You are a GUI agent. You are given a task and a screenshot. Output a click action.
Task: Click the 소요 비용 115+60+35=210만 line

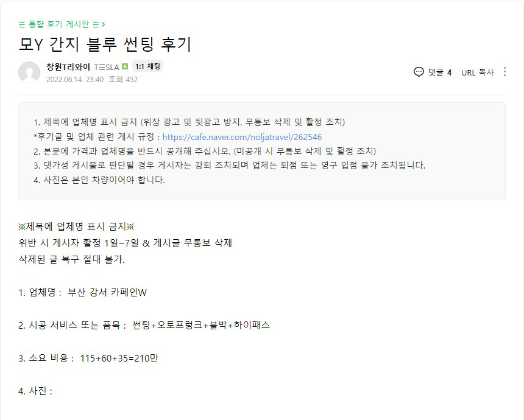pos(88,358)
